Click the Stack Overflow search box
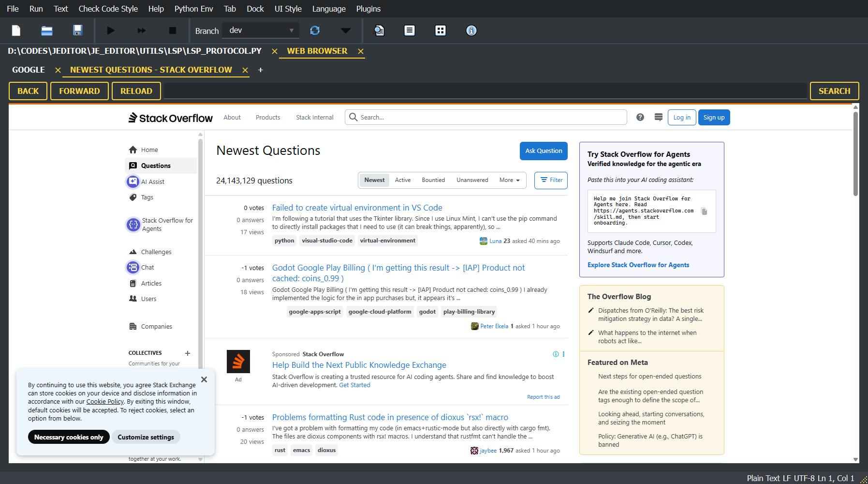Screen dimensions: 868x484 coord(486,117)
